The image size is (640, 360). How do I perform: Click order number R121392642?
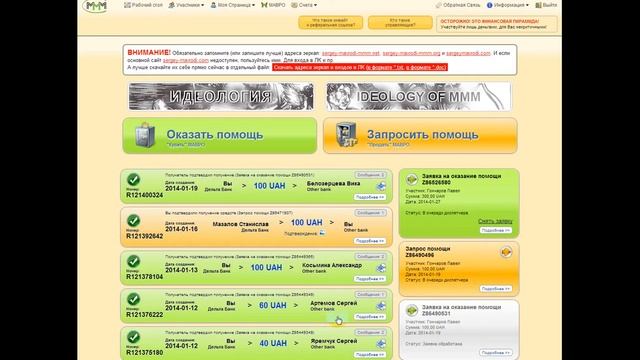point(144,236)
